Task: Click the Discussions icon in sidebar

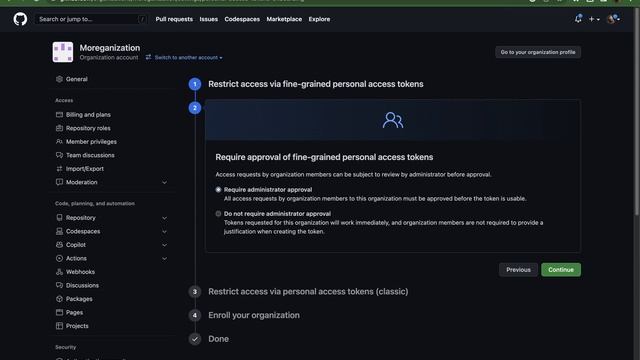Action: pos(59,285)
